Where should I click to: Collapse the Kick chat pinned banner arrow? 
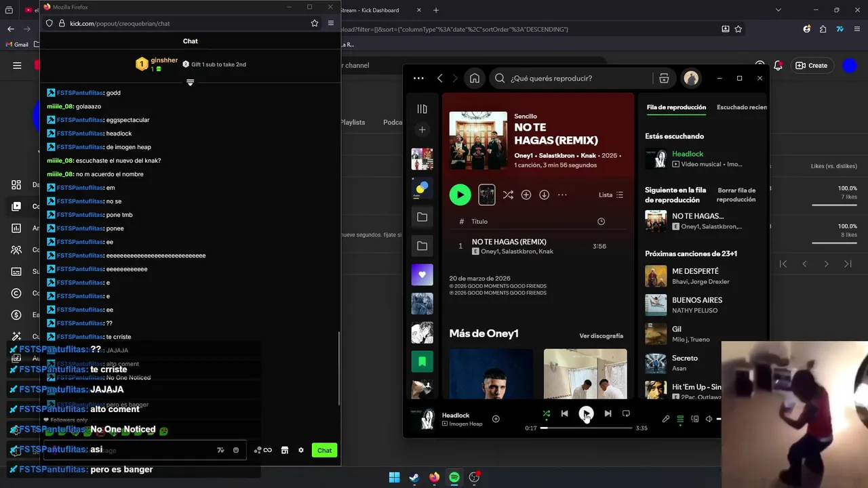click(x=190, y=83)
